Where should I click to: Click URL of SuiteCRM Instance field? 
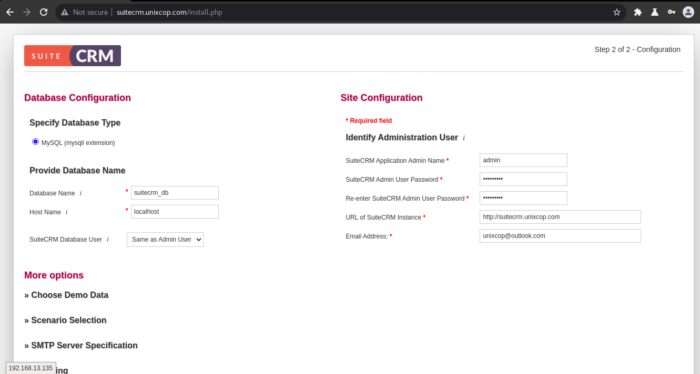[560, 217]
